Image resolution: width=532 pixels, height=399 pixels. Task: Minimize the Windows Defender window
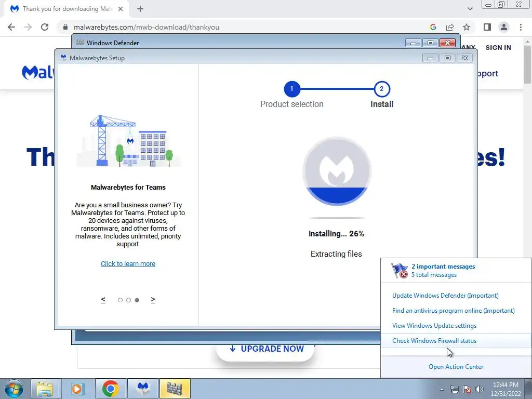(x=413, y=43)
